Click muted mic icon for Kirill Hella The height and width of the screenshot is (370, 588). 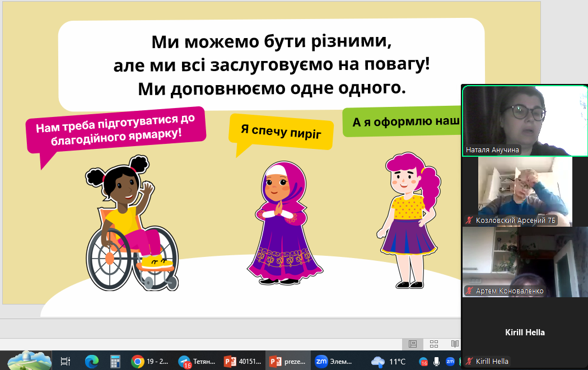469,361
